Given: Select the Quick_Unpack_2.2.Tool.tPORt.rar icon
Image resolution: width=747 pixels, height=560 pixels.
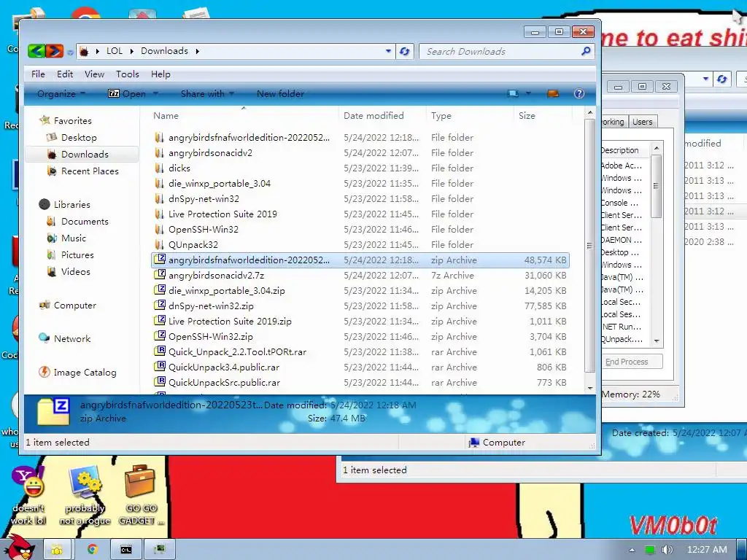Looking at the screenshot, I should coord(160,352).
